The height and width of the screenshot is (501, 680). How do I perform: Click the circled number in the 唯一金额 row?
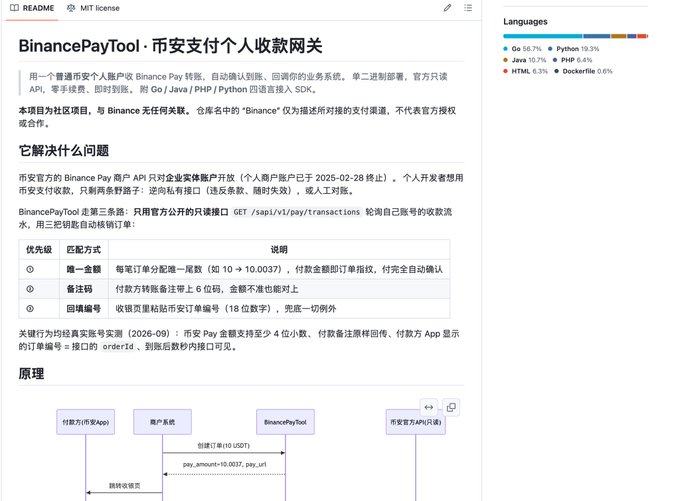[30, 269]
